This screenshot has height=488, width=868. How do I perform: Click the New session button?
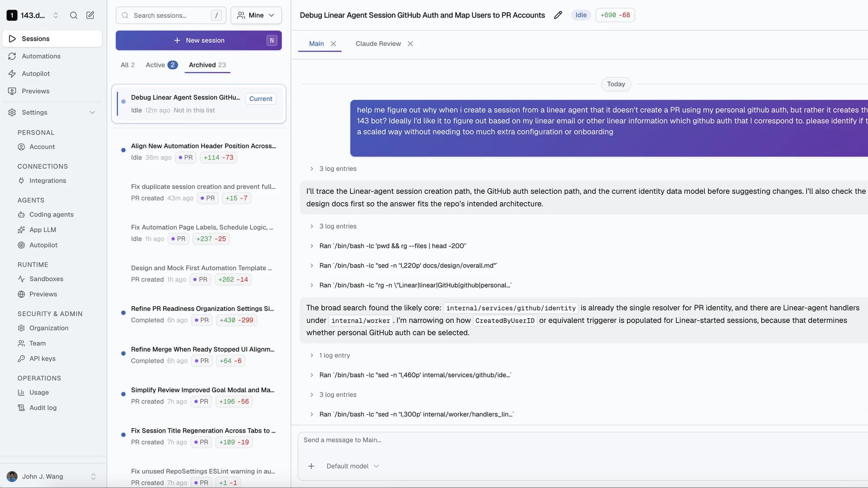[198, 41]
